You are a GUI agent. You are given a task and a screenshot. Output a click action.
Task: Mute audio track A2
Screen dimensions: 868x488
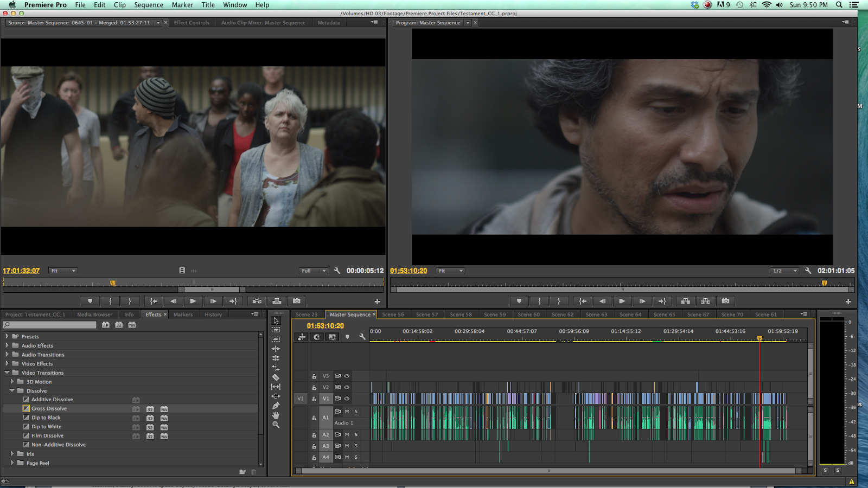tap(347, 434)
